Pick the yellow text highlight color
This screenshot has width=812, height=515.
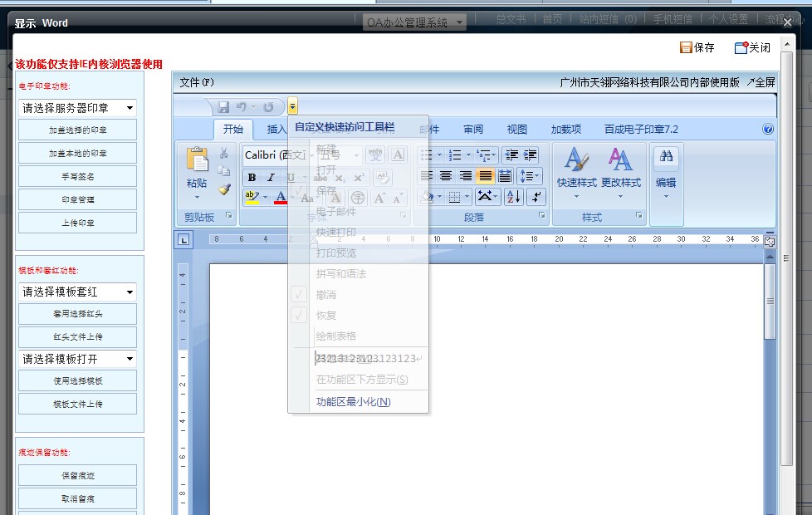pyautogui.click(x=252, y=197)
